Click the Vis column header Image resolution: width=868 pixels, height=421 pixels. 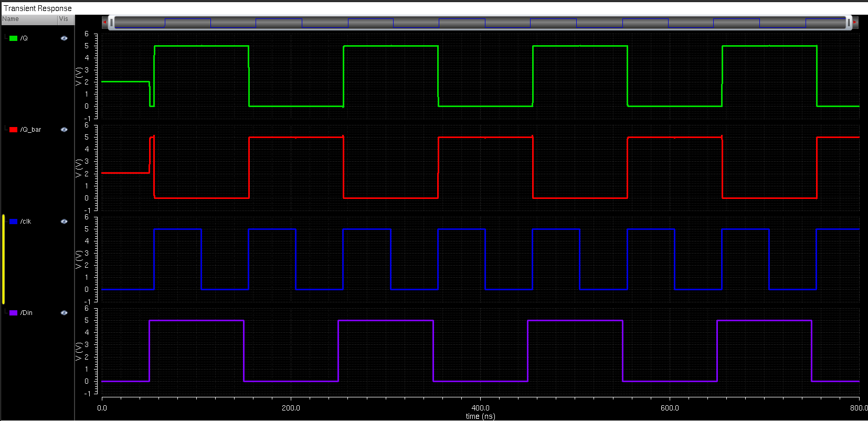click(66, 19)
